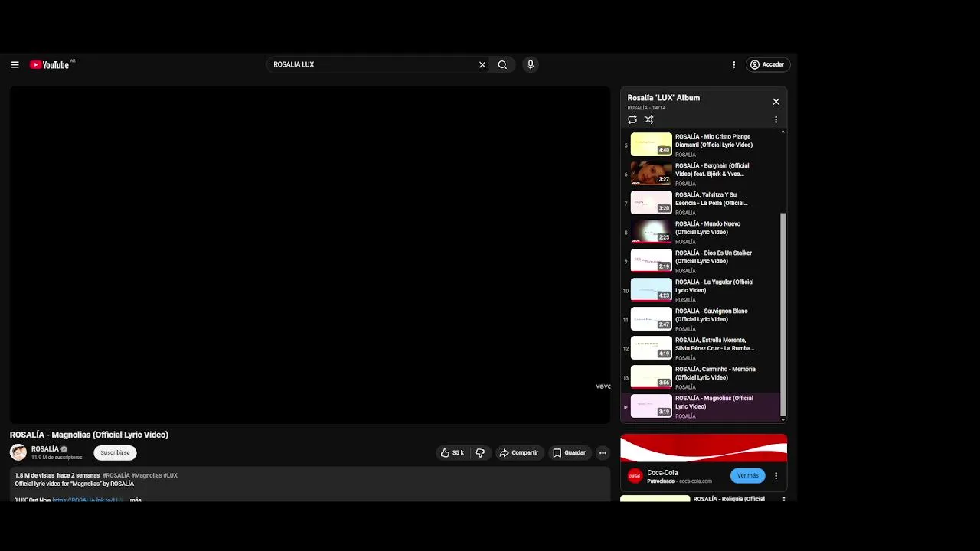Clear the search box text

coord(482,65)
